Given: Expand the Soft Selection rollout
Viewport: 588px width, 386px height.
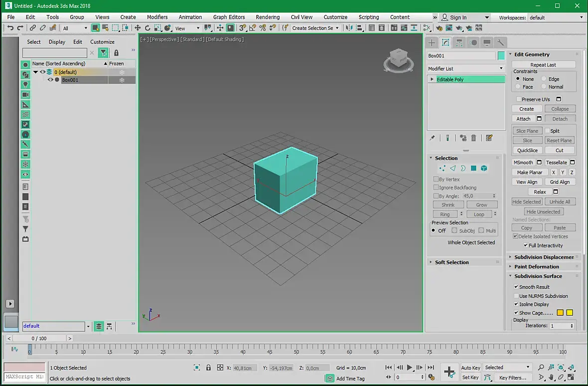Looking at the screenshot, I should coord(451,262).
